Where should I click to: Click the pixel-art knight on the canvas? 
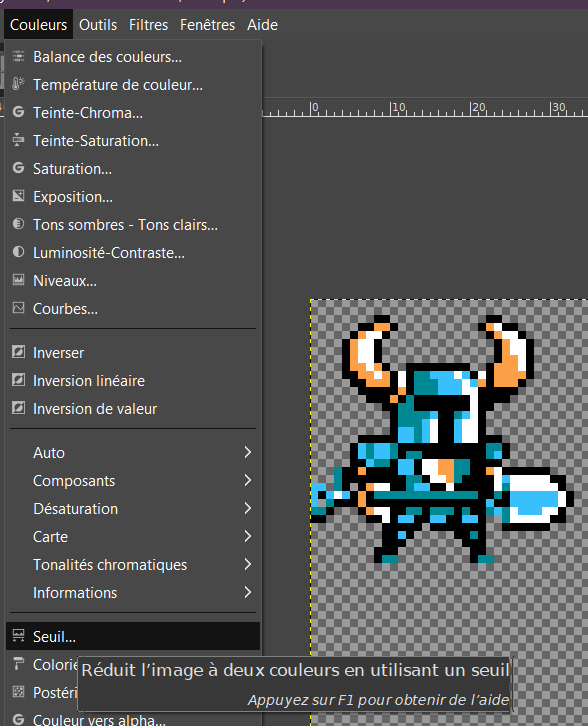click(441, 439)
